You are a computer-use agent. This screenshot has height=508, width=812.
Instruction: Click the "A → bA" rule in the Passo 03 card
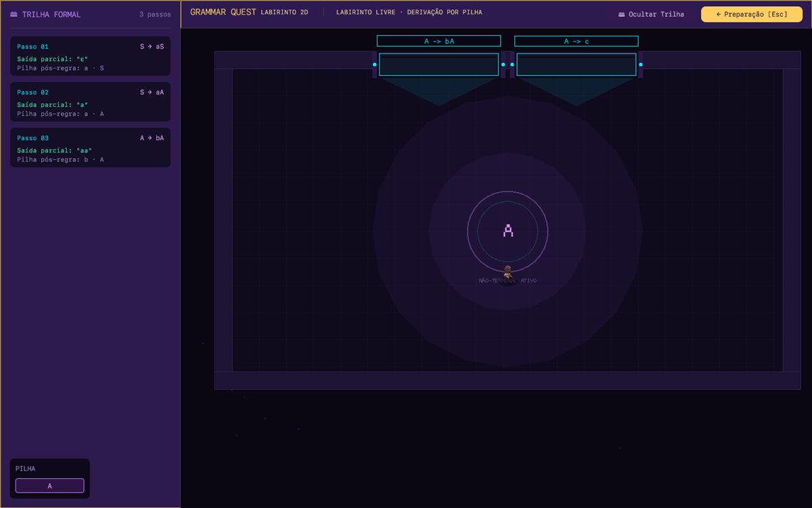pyautogui.click(x=152, y=138)
